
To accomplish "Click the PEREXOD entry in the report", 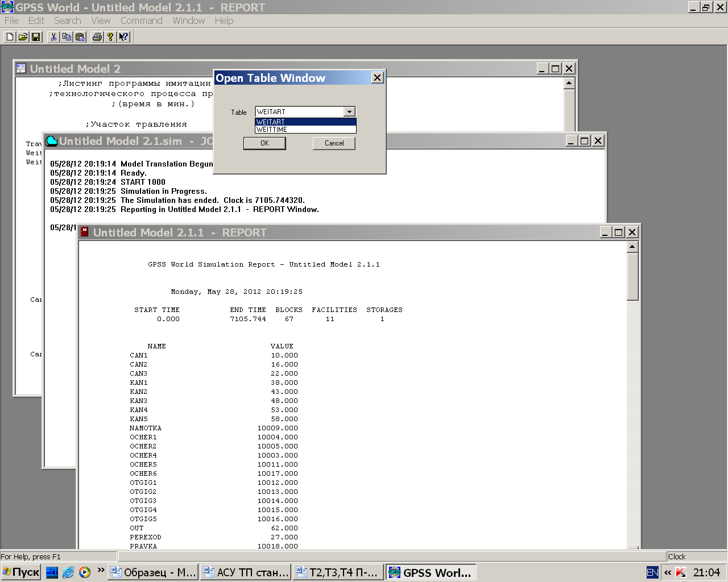I will (x=146, y=537).
